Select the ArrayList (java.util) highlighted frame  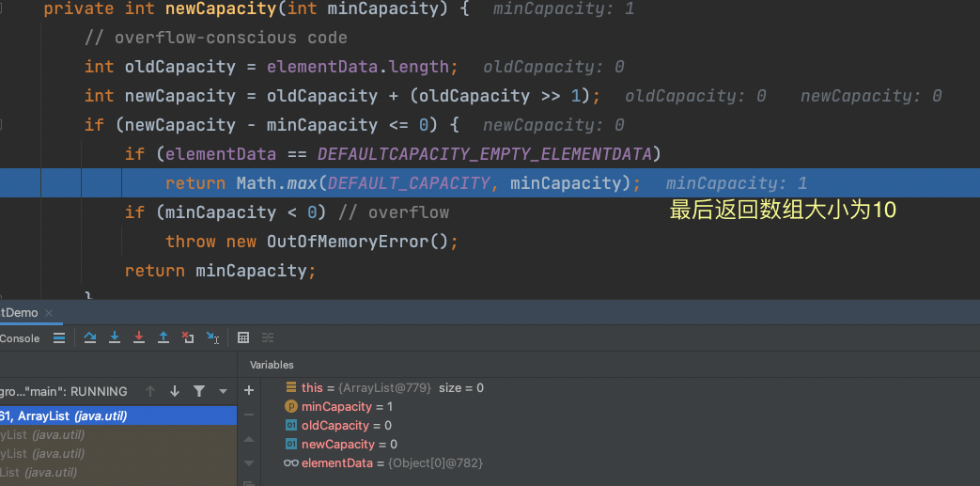pyautogui.click(x=118, y=415)
